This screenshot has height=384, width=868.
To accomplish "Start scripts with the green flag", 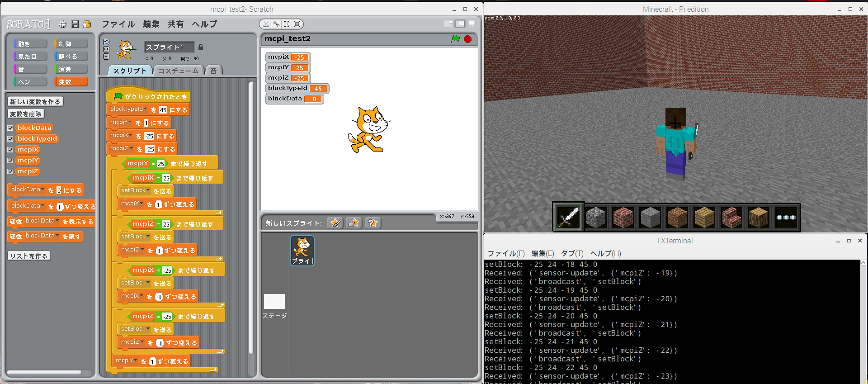I will pos(455,39).
